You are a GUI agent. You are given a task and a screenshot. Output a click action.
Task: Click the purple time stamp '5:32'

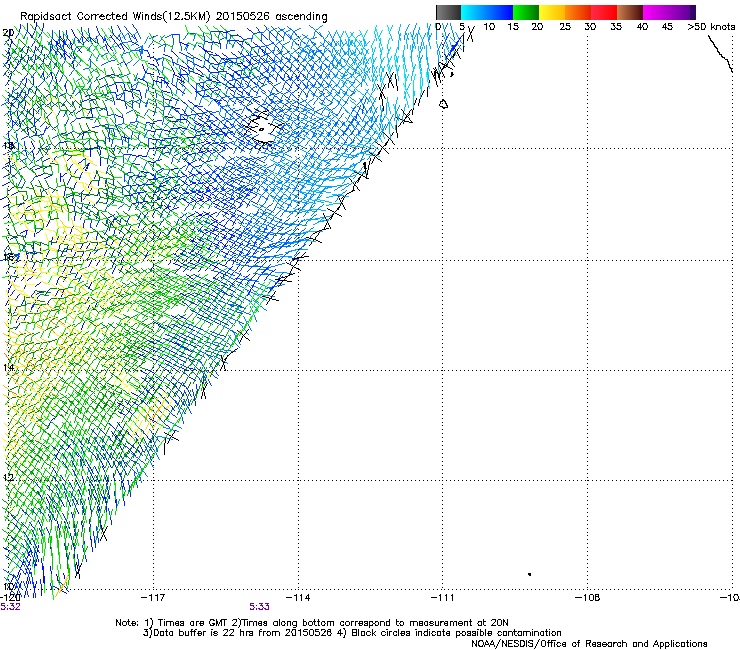pos(10,607)
